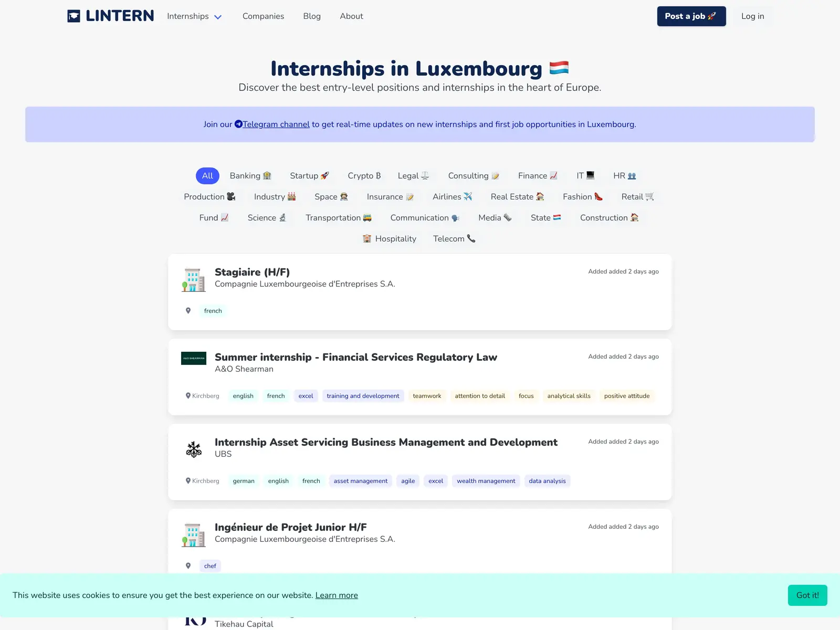Filter by Consulting category
840x630 pixels.
point(474,176)
